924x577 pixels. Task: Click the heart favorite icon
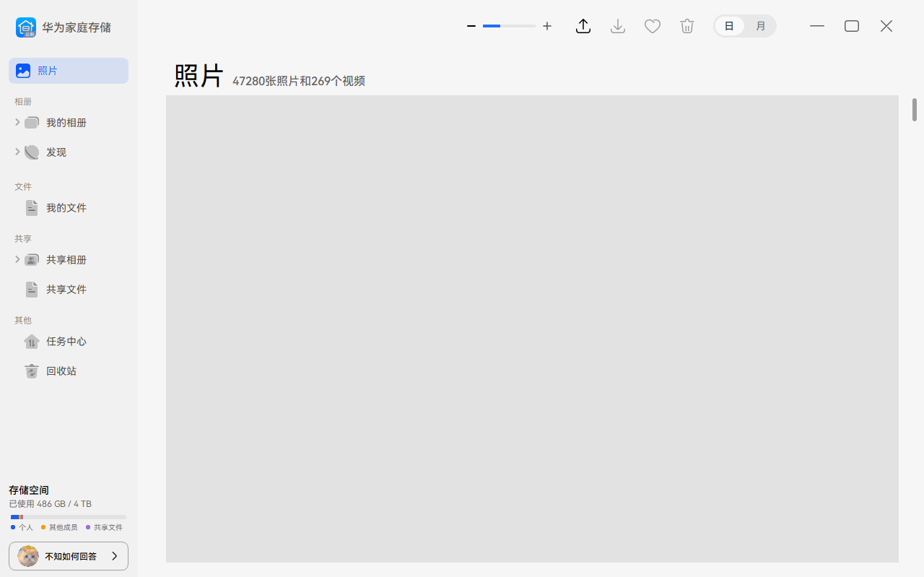[x=653, y=27]
